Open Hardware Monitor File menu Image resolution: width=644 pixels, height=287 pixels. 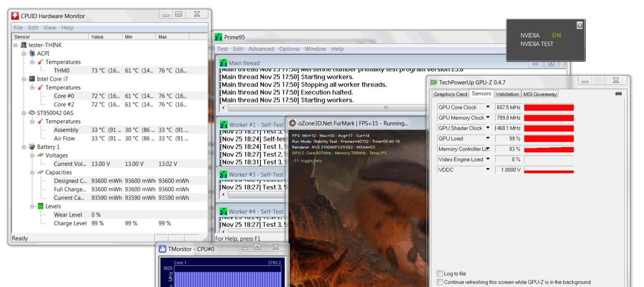(x=18, y=28)
